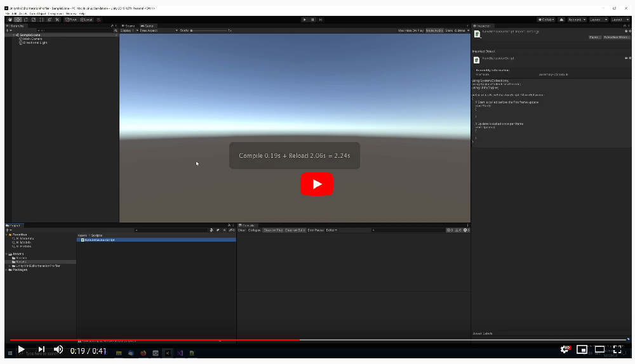This screenshot has width=635, height=364.
Task: Select Unity's Move tool in the toolbar
Action: (x=18, y=20)
